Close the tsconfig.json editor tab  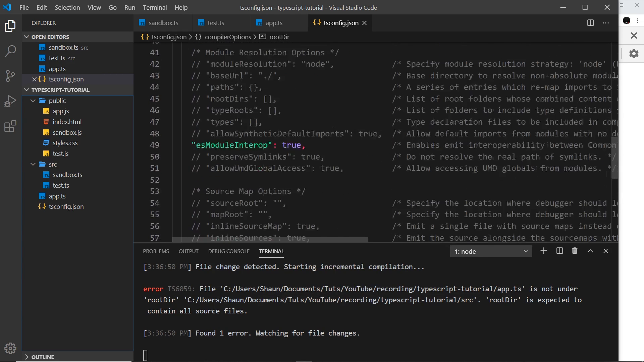click(x=365, y=23)
